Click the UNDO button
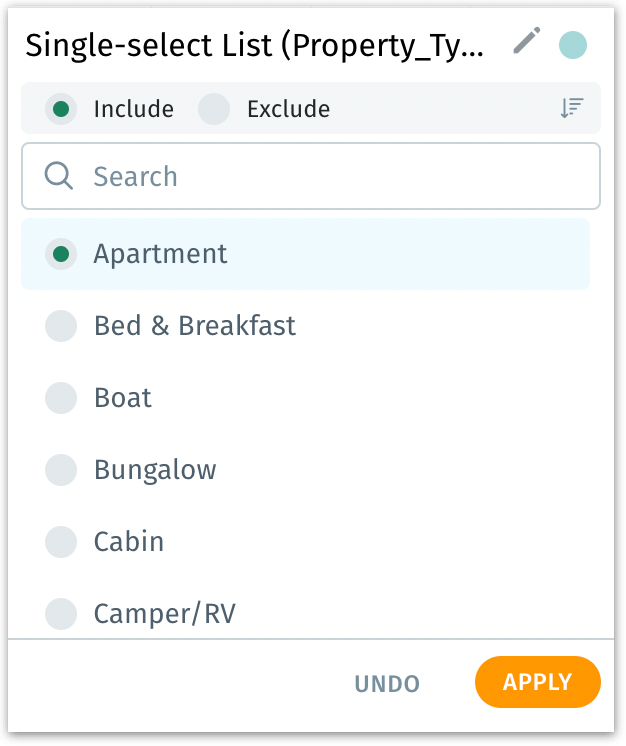Viewport: 626px width, 746px height. (x=387, y=684)
